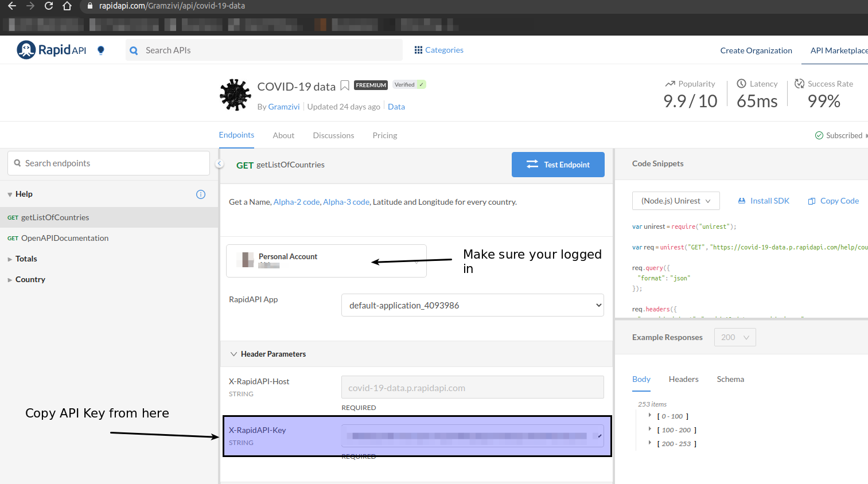Screen dimensions: 868x484
Task: Select the getListOfCountries endpoint
Action: pos(109,217)
